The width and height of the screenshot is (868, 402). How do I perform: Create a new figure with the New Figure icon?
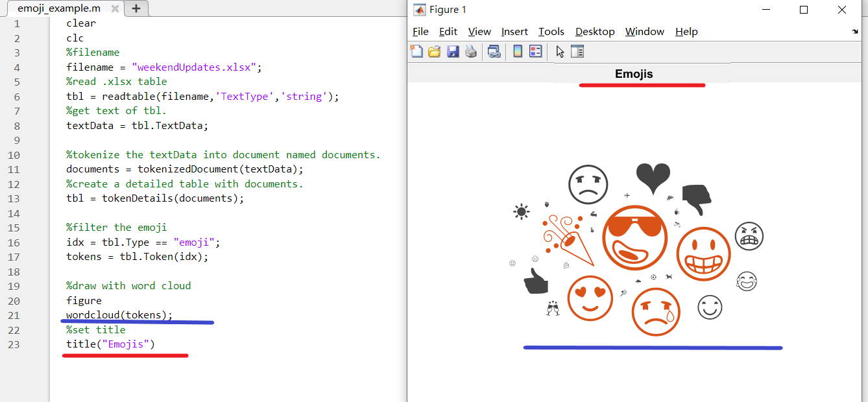(416, 51)
